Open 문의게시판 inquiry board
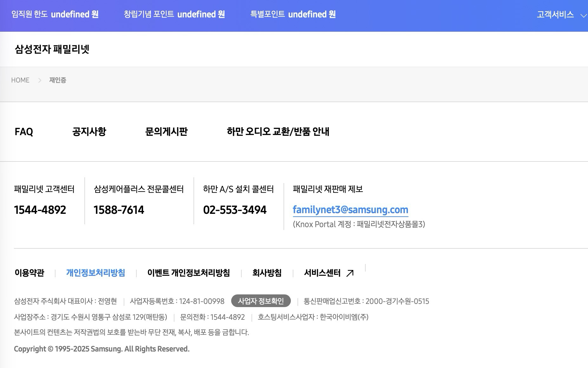The width and height of the screenshot is (588, 368). (167, 132)
